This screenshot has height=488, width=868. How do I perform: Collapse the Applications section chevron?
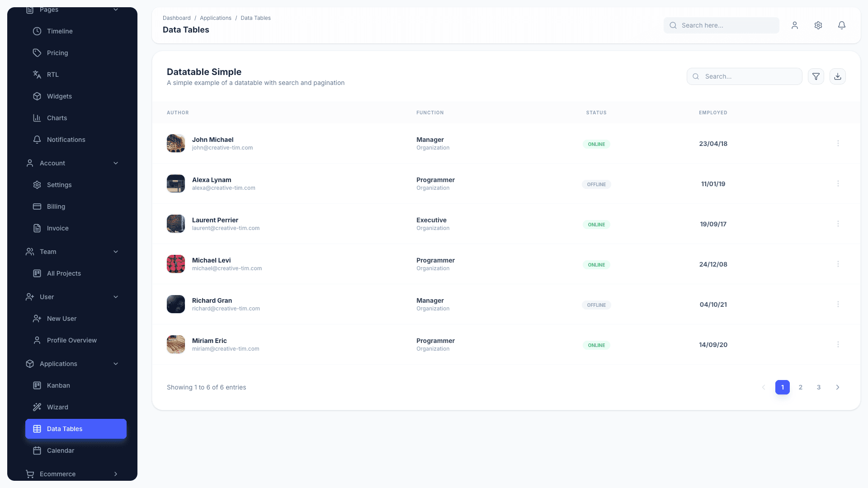click(x=116, y=364)
